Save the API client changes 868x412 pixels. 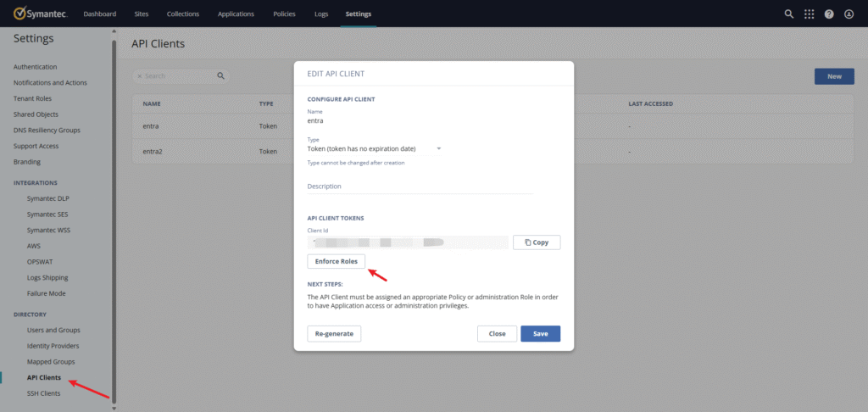[x=540, y=334]
